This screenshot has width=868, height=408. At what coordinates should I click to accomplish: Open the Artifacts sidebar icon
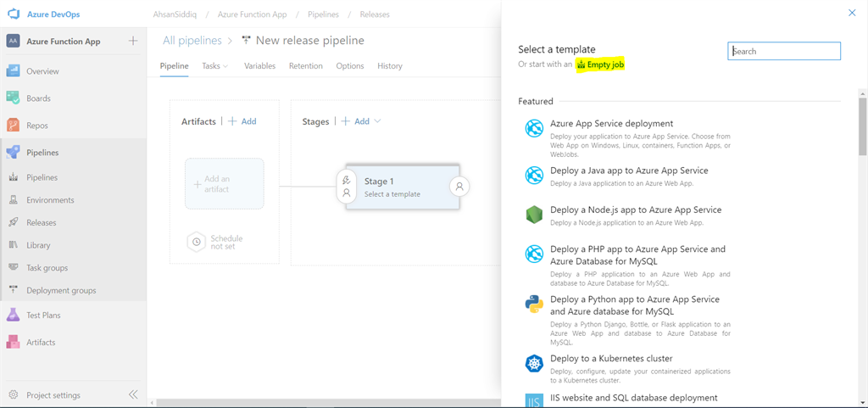pos(14,342)
